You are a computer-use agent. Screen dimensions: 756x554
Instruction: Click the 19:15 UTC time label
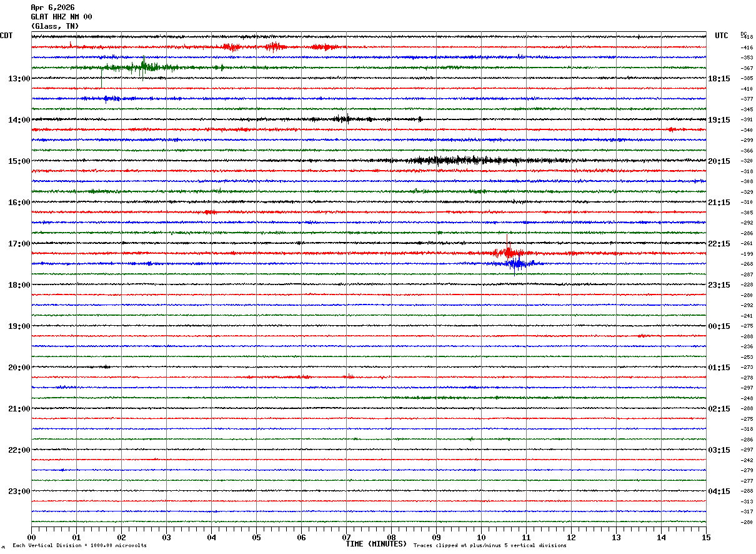point(719,120)
